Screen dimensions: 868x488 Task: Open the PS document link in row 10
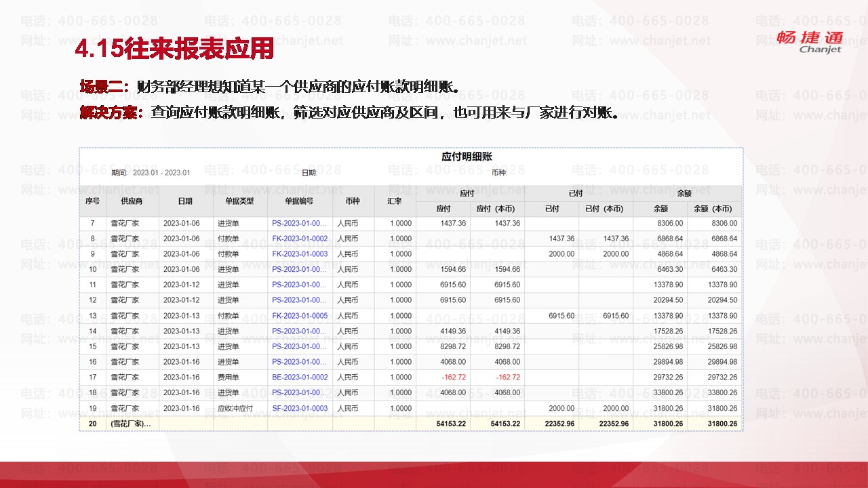[x=300, y=270]
